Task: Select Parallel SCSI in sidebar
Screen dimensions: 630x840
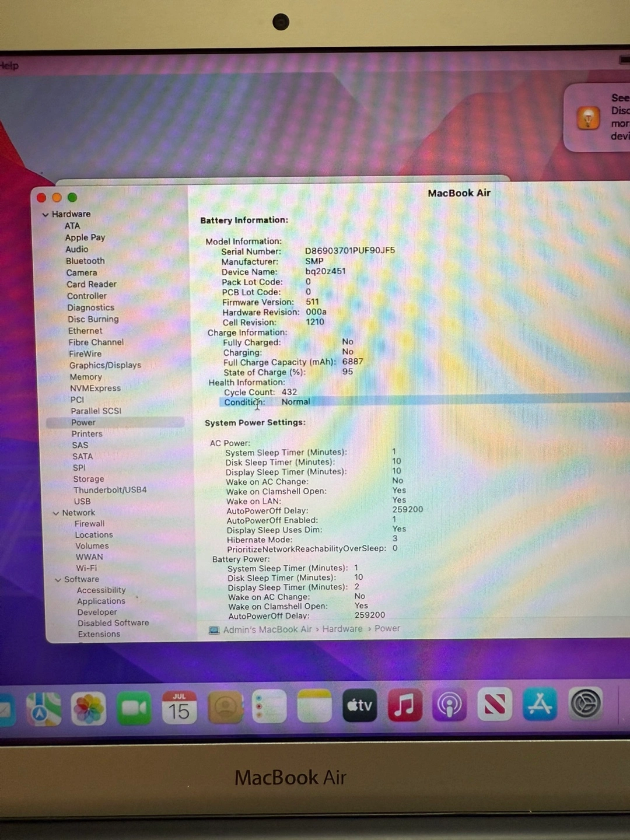Action: coord(96,411)
